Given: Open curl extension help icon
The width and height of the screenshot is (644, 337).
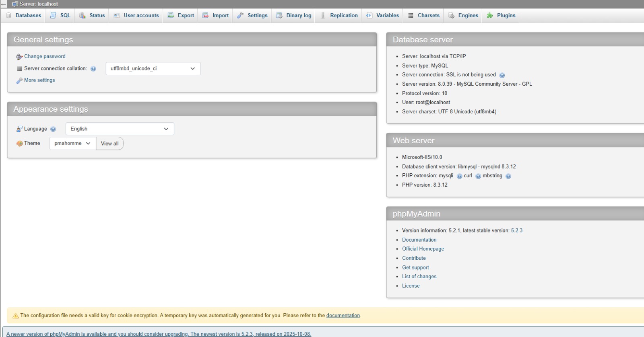Looking at the screenshot, I should click(x=478, y=176).
